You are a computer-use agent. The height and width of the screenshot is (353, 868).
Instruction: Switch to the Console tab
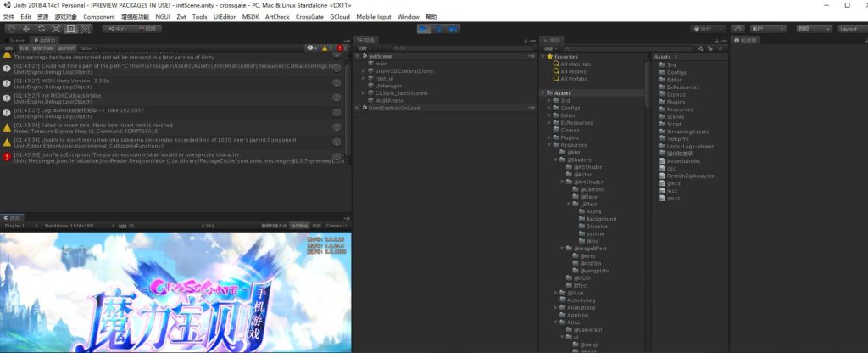point(44,41)
